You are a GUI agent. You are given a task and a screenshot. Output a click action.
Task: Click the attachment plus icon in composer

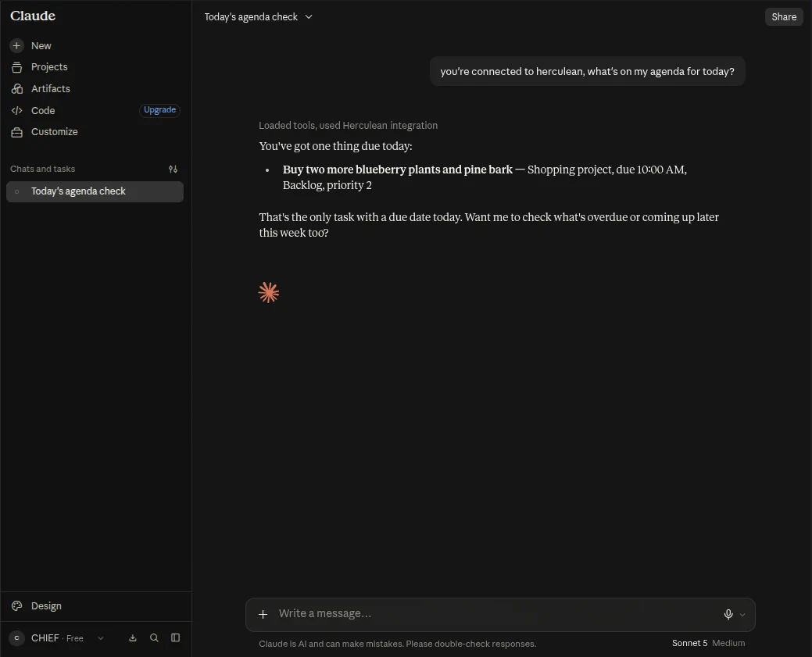point(263,614)
